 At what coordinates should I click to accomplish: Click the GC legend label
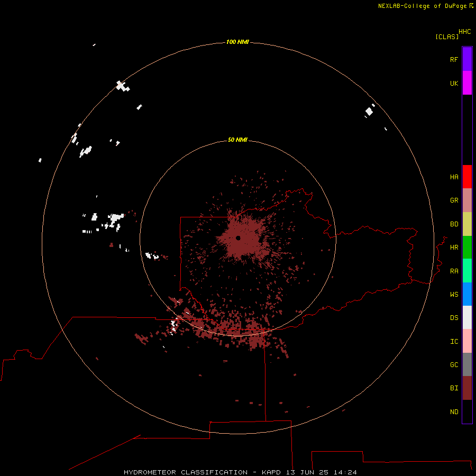[x=454, y=365]
